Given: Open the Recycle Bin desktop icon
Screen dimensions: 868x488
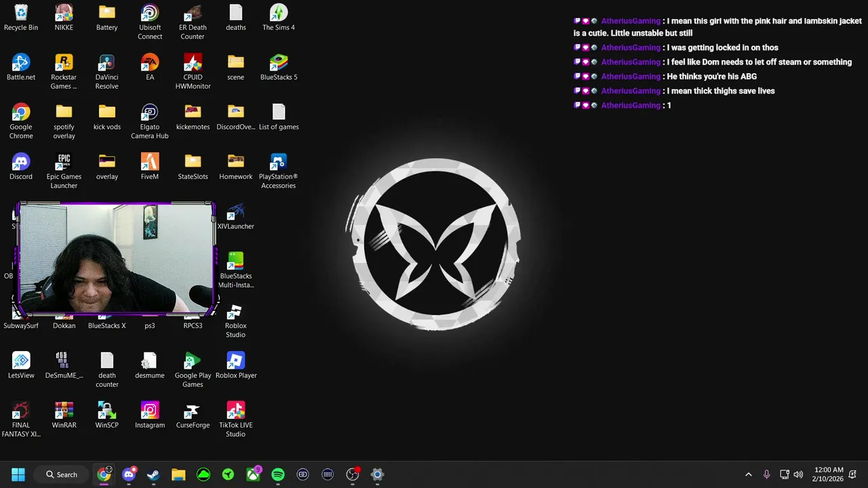Looking at the screenshot, I should point(21,18).
